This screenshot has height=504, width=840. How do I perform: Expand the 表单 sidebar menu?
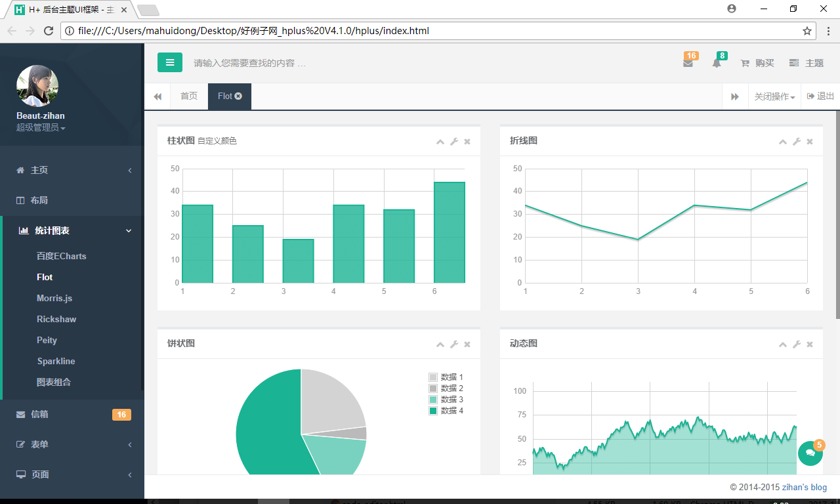72,444
